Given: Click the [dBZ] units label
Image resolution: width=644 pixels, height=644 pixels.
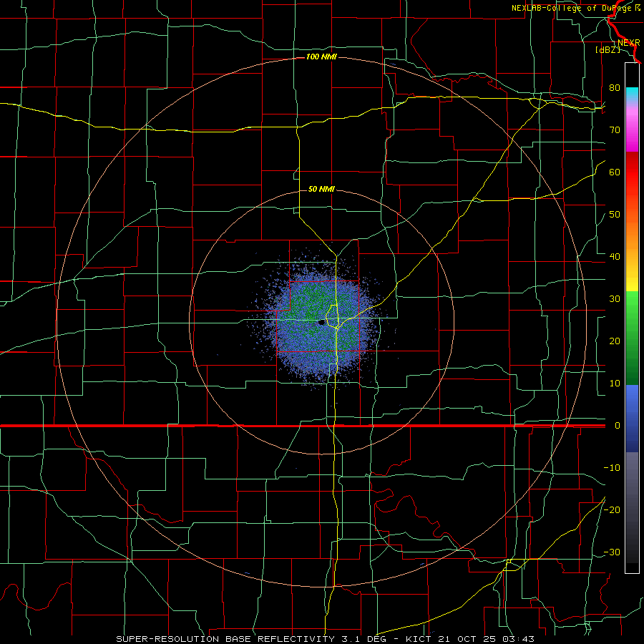Looking at the screenshot, I should point(608,50).
